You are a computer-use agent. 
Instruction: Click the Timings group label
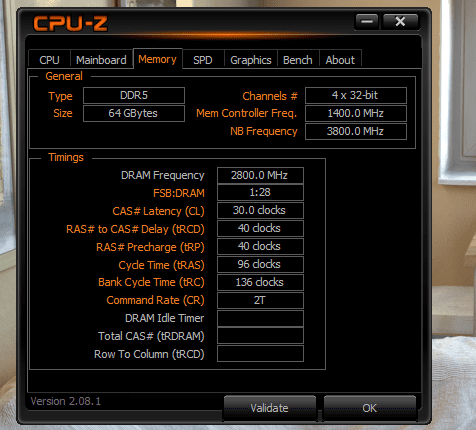(x=66, y=157)
